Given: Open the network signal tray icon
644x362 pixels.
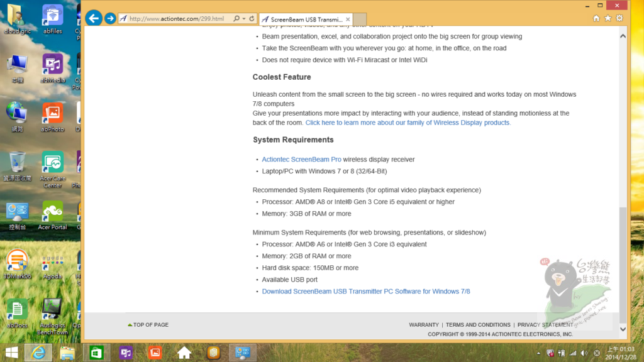Looking at the screenshot, I should coord(572,353).
